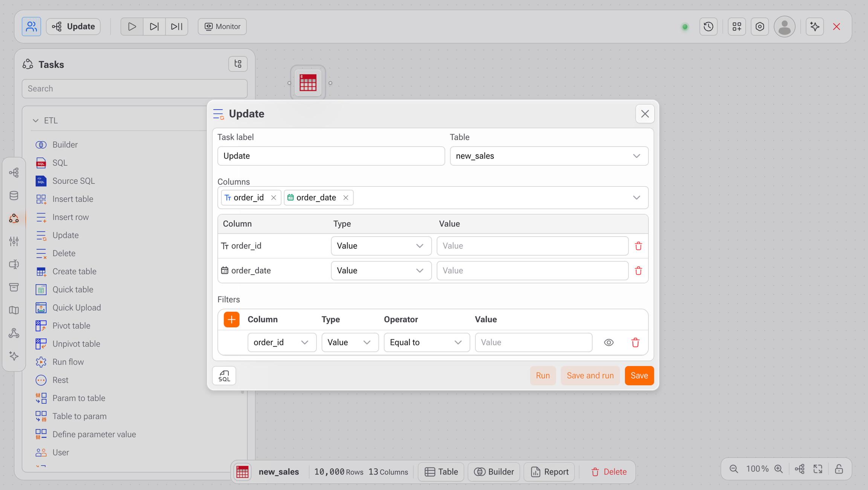Delete the order_id column row
The image size is (868, 490).
click(x=638, y=246)
